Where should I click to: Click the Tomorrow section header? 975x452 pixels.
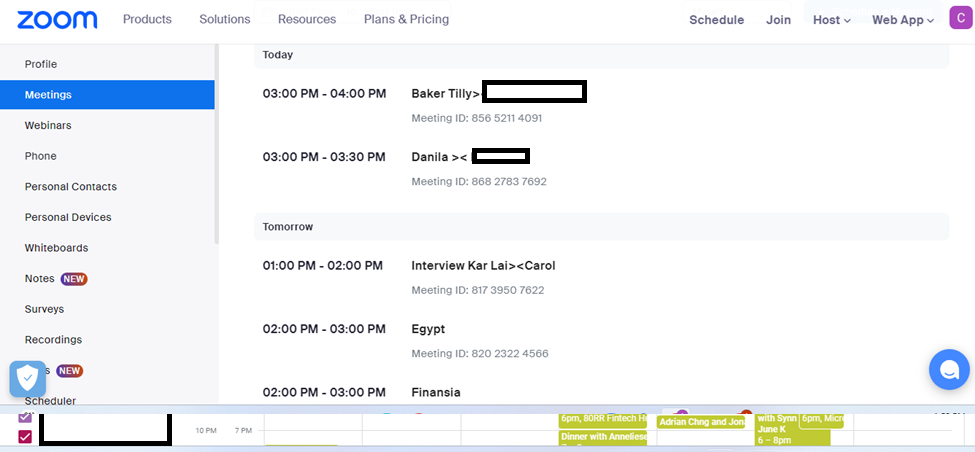click(601, 227)
